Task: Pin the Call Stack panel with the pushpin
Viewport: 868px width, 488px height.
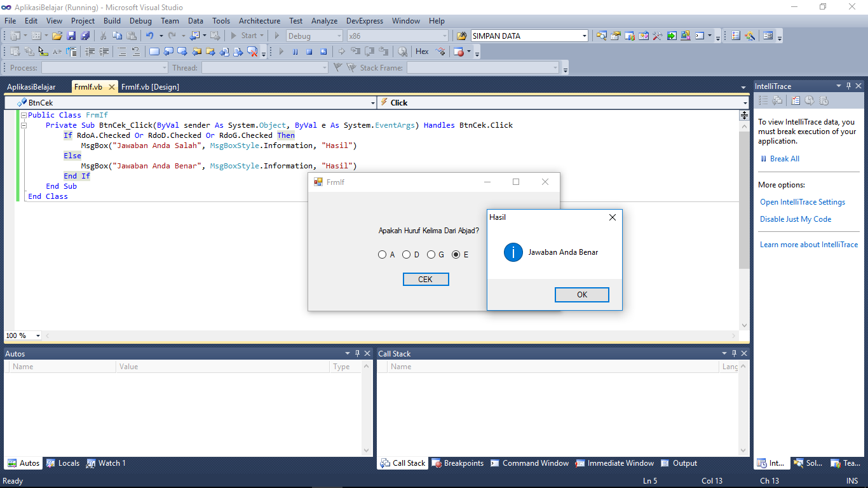Action: (x=735, y=353)
